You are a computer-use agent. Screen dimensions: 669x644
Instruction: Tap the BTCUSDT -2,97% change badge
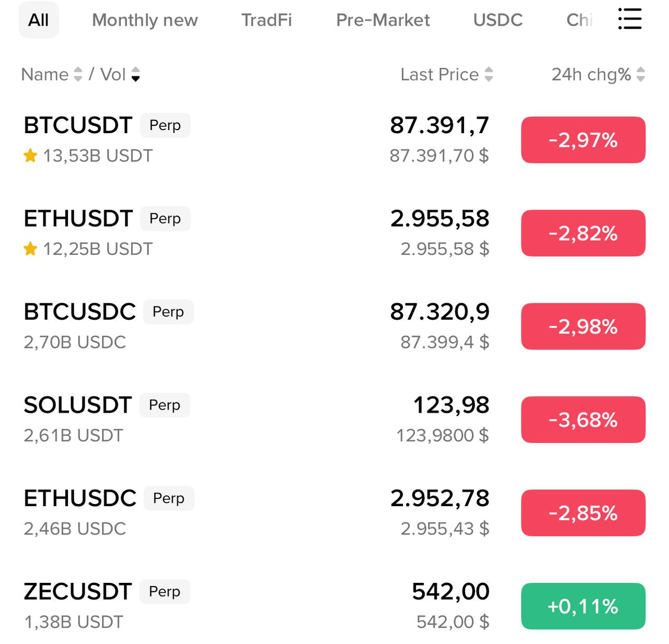[x=583, y=140]
